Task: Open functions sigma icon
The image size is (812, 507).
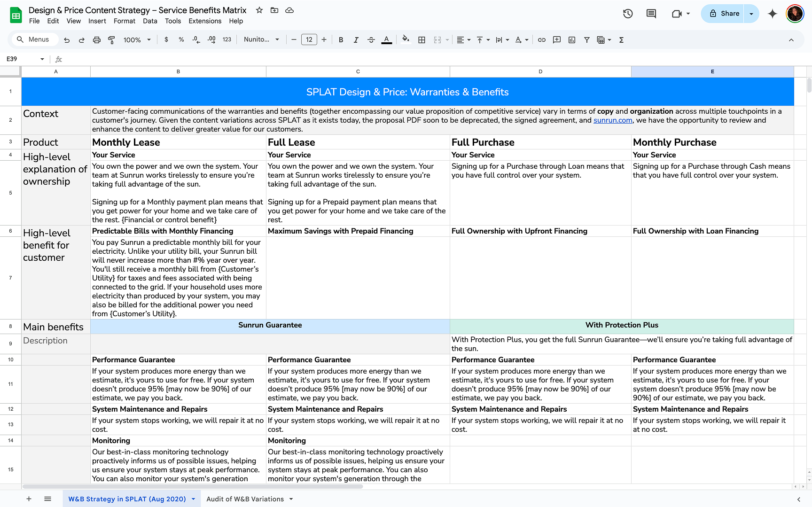Action: [621, 40]
